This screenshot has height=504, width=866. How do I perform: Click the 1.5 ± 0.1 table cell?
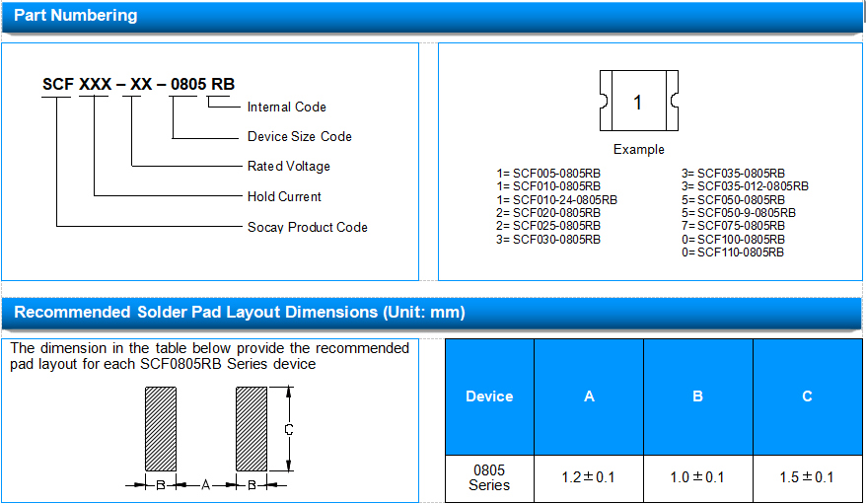(x=808, y=477)
